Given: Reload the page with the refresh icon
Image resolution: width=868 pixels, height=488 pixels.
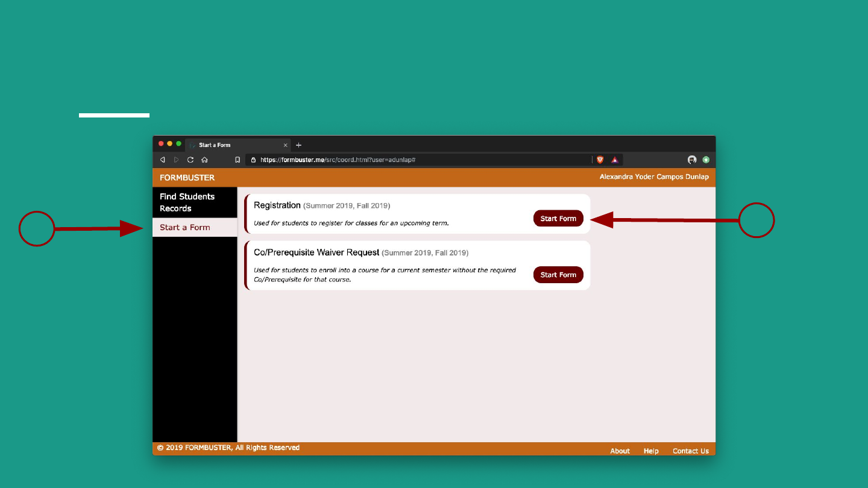Looking at the screenshot, I should (x=190, y=160).
